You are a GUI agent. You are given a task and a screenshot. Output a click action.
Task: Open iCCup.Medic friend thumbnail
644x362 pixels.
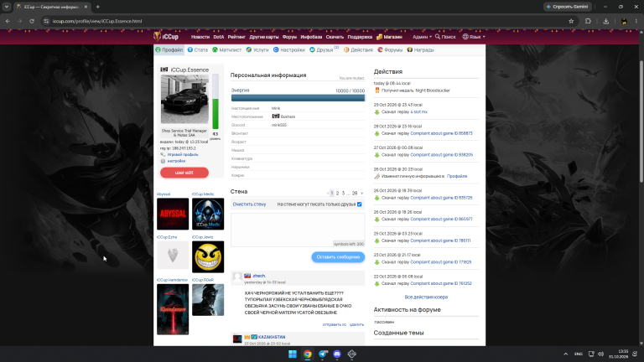click(x=208, y=214)
